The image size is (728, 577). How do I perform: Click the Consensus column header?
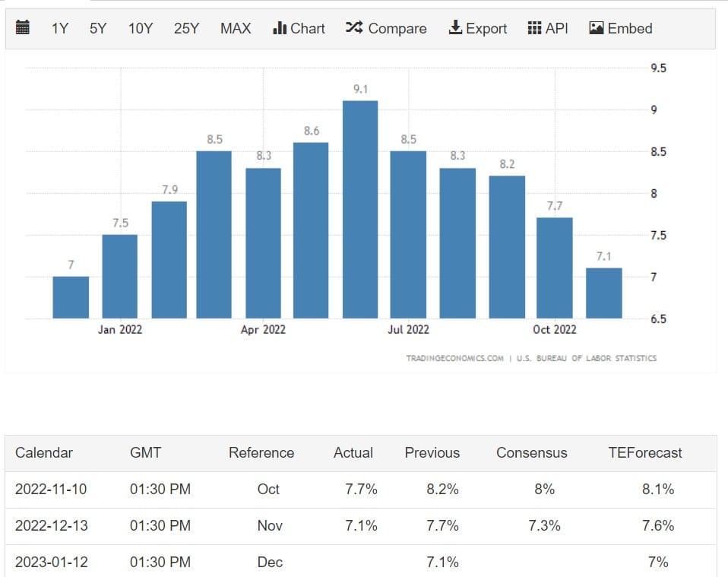click(x=531, y=452)
